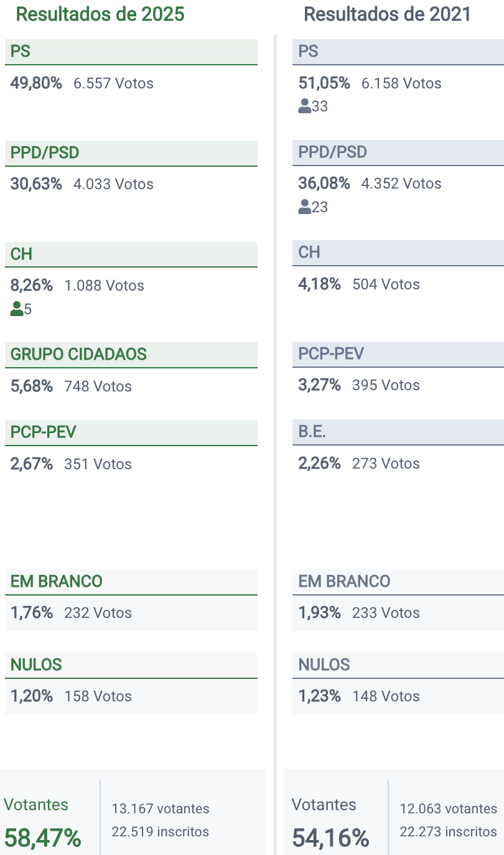Viewport: 504px width, 855px height.
Task: Click the PS party header in 2025 results
Action: point(21,52)
